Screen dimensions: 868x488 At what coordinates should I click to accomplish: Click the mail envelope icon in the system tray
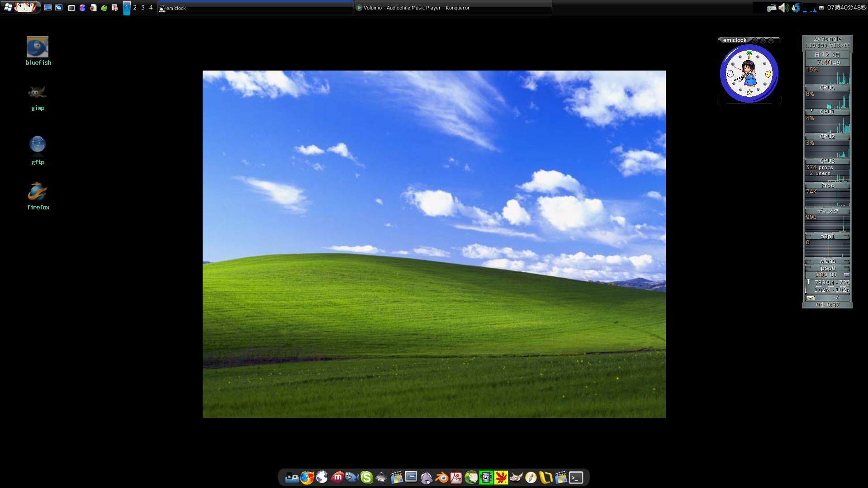(821, 8)
